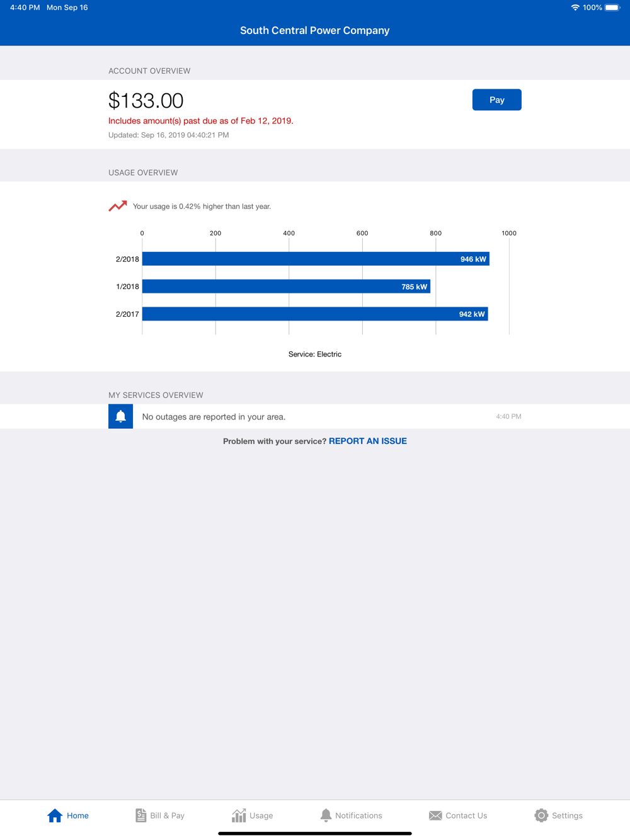Select the Usage chart icon
The height and width of the screenshot is (840, 630).
coord(239,815)
